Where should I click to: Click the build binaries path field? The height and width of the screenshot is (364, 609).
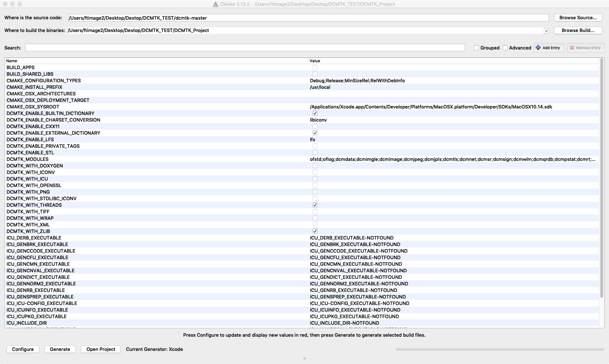point(305,31)
